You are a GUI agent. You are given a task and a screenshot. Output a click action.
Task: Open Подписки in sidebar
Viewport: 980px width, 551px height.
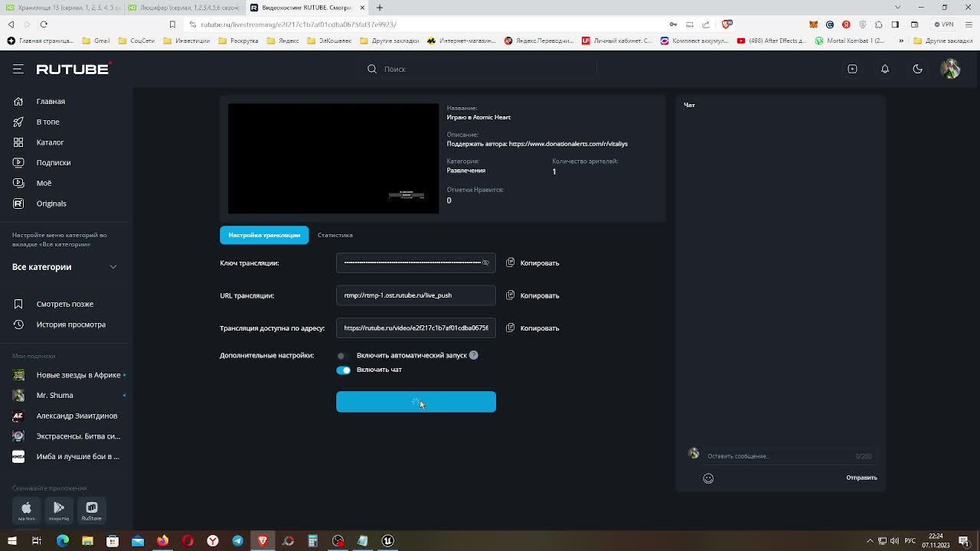click(54, 162)
